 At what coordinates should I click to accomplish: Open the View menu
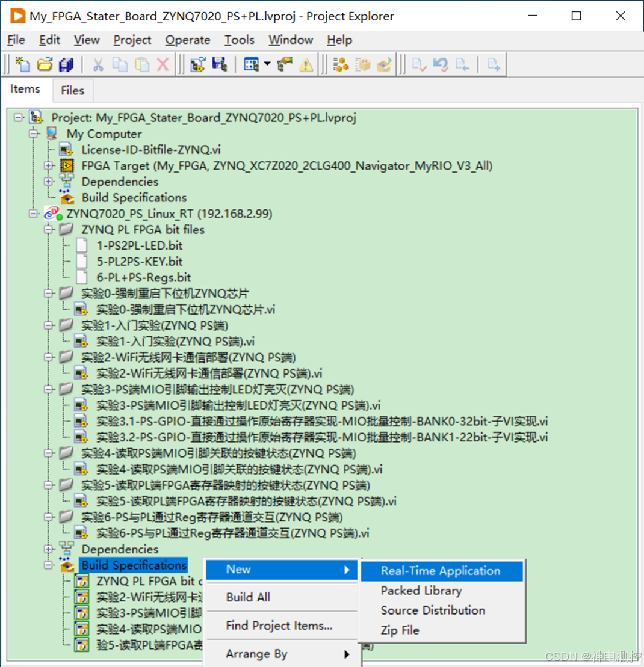tap(87, 40)
